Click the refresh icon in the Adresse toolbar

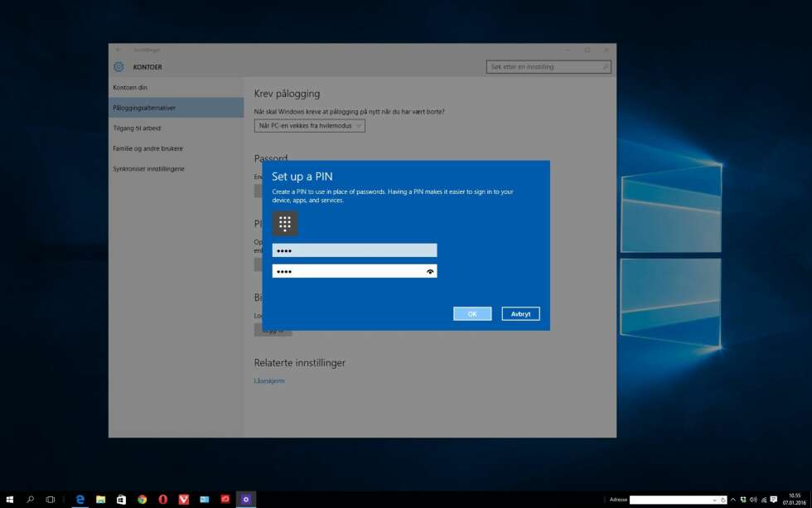click(x=723, y=500)
